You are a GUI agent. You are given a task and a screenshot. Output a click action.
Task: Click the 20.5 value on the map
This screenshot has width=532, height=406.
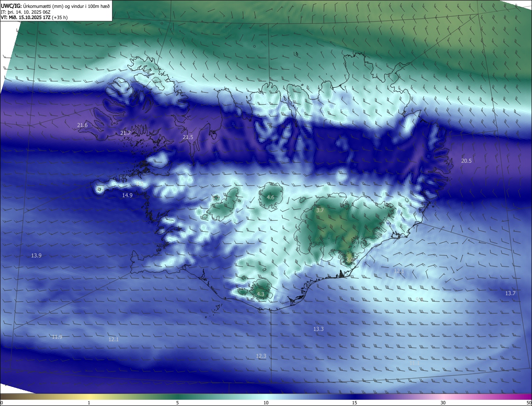(x=466, y=161)
